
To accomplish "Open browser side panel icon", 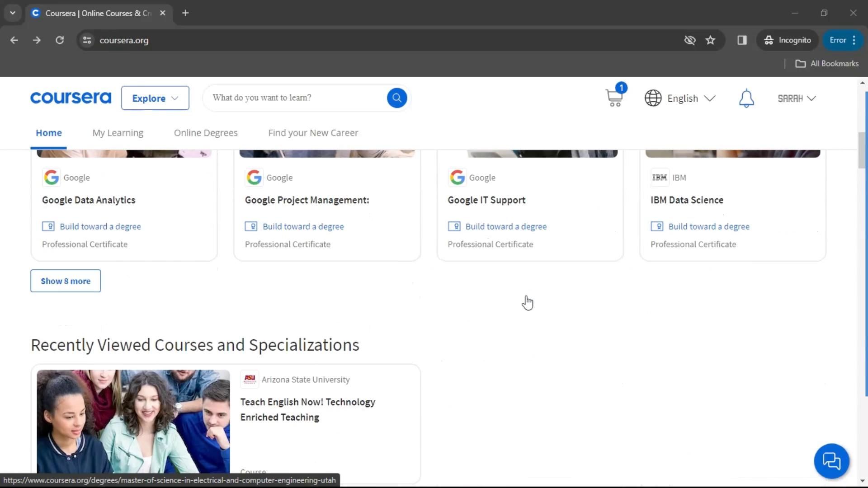I will [x=742, y=40].
